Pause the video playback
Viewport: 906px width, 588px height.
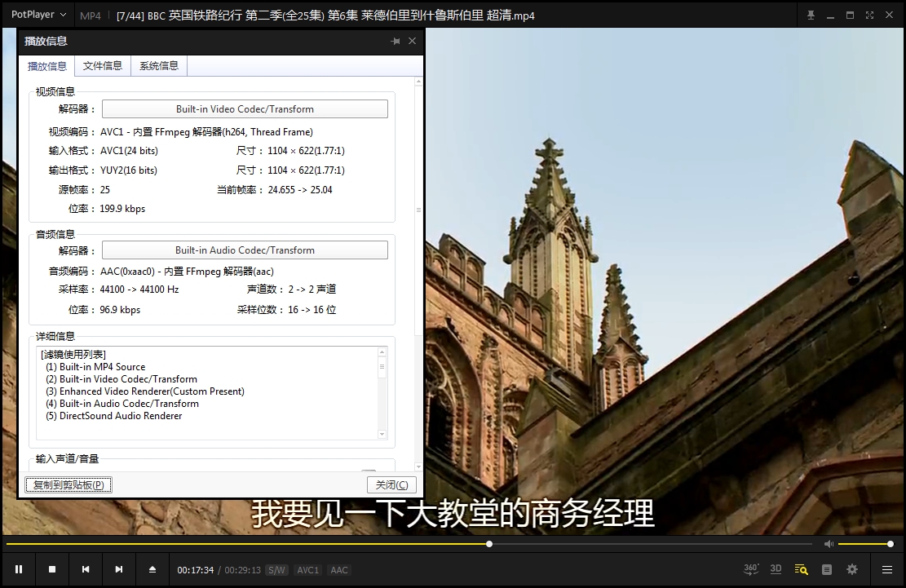tap(19, 569)
